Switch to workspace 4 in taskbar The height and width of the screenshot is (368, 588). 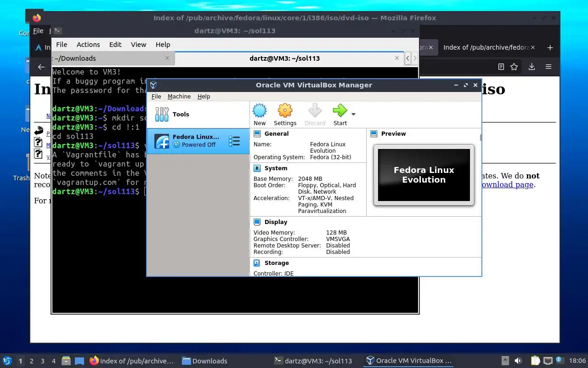[x=54, y=361]
